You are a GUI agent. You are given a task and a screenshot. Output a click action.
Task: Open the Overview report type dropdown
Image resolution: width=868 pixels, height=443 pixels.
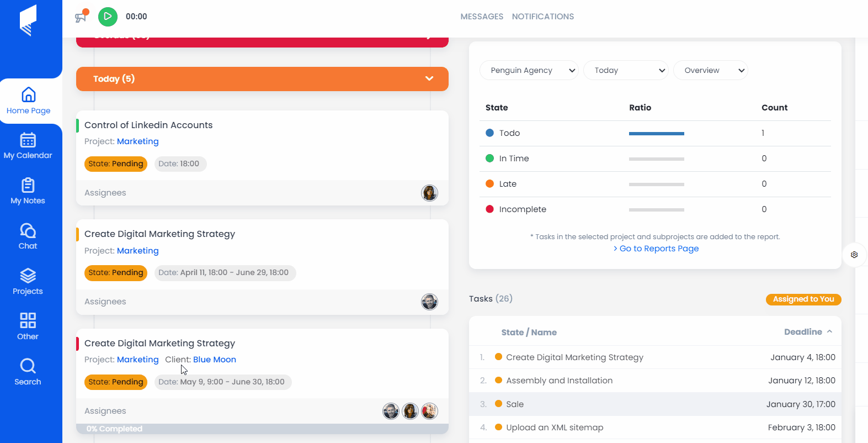710,71
